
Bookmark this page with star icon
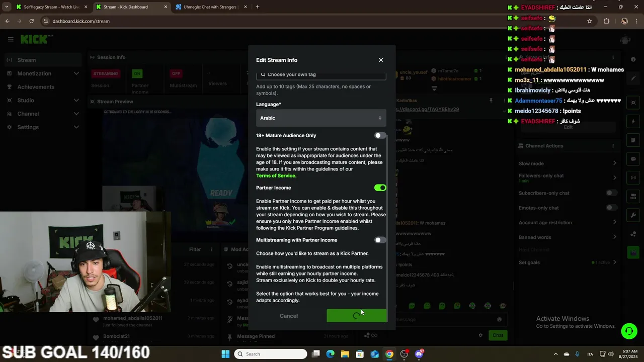point(590,21)
